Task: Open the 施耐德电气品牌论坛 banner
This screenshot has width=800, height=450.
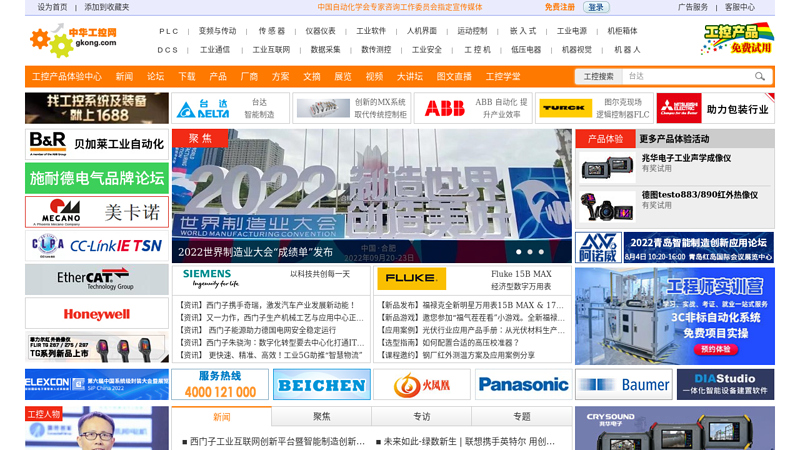Action: tap(97, 178)
